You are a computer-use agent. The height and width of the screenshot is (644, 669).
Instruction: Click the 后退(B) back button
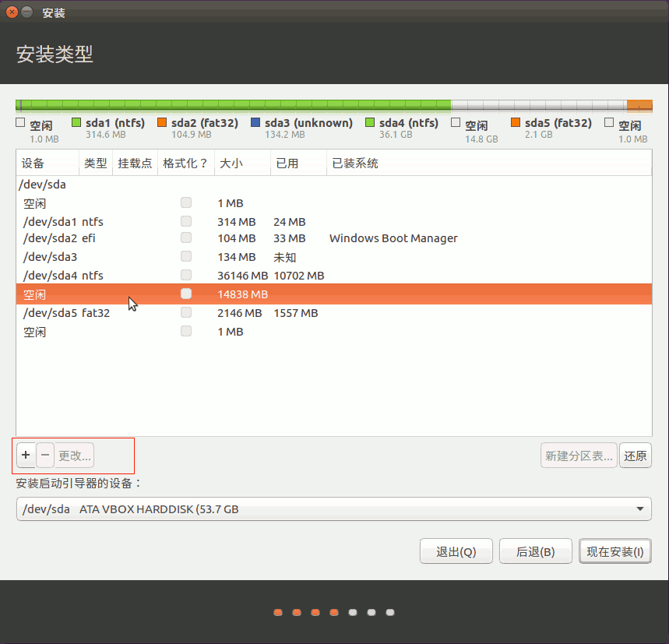point(535,551)
